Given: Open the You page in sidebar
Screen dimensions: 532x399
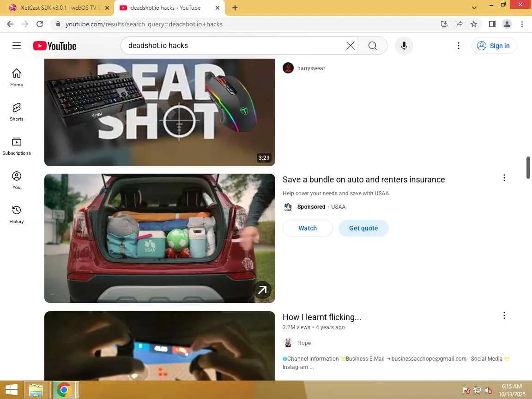Looking at the screenshot, I should coord(17,180).
